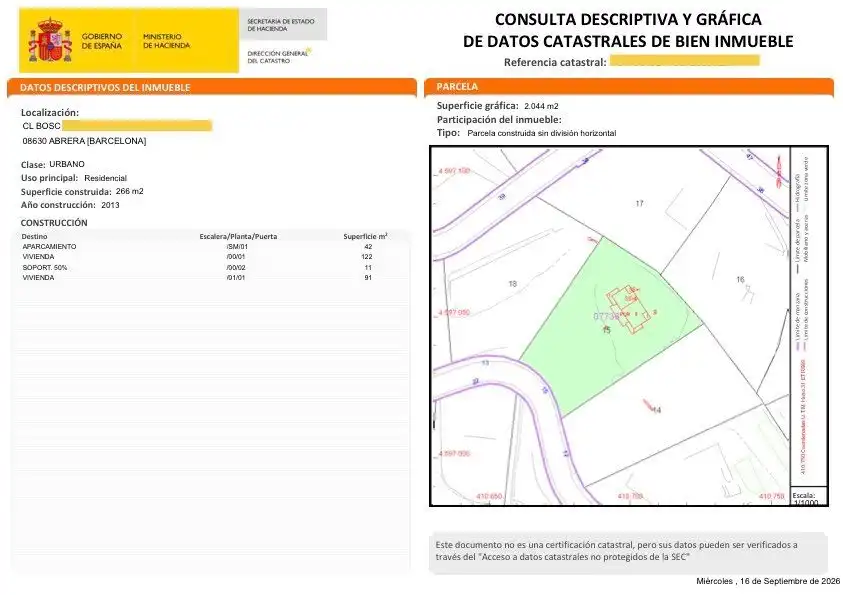Click the 'Superficie gráfica:' label

pos(477,105)
